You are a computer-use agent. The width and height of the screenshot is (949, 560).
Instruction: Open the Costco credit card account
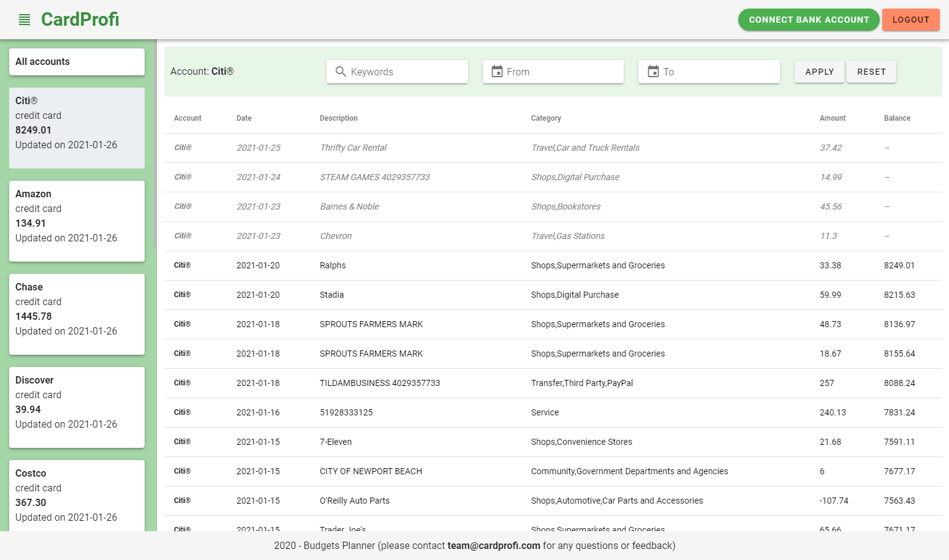(x=77, y=495)
